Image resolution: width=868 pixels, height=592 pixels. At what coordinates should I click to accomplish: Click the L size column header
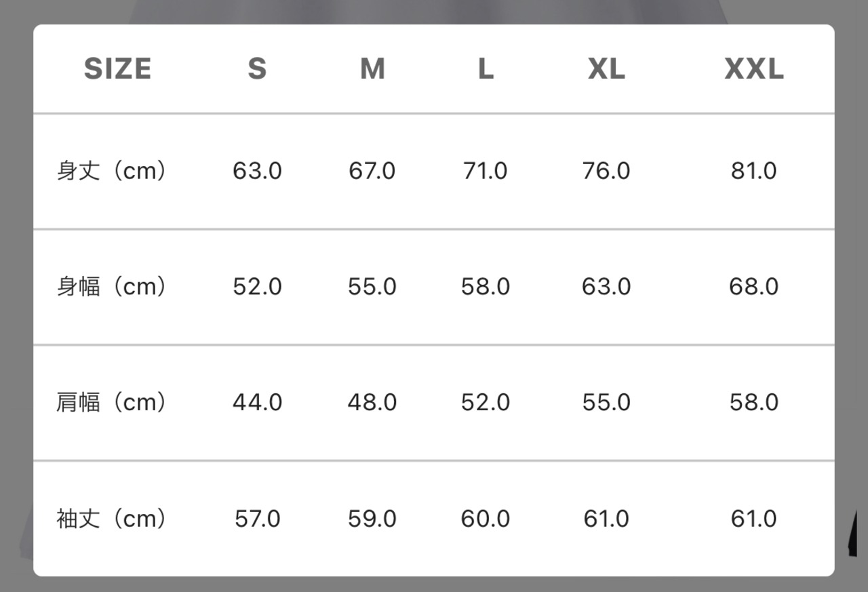pyautogui.click(x=486, y=69)
